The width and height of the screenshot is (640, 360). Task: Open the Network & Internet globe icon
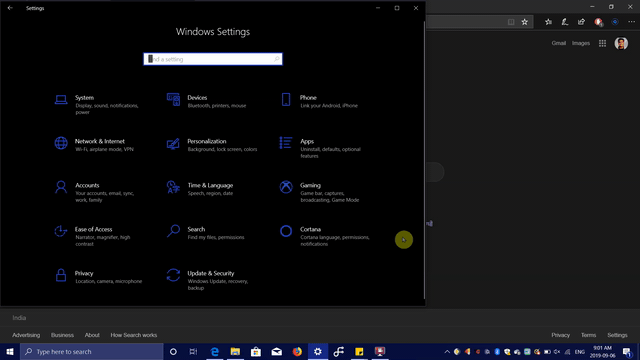[61, 143]
